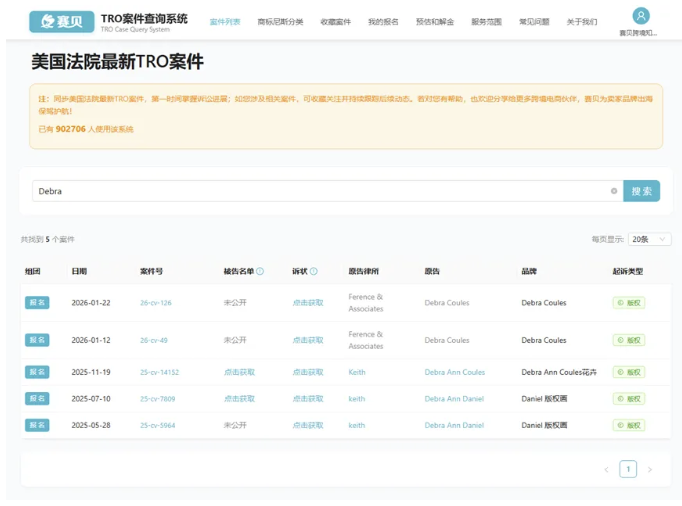Click 点击获取 under 诉状 for case 26-cv-49
The width and height of the screenshot is (682, 506).
307,340
